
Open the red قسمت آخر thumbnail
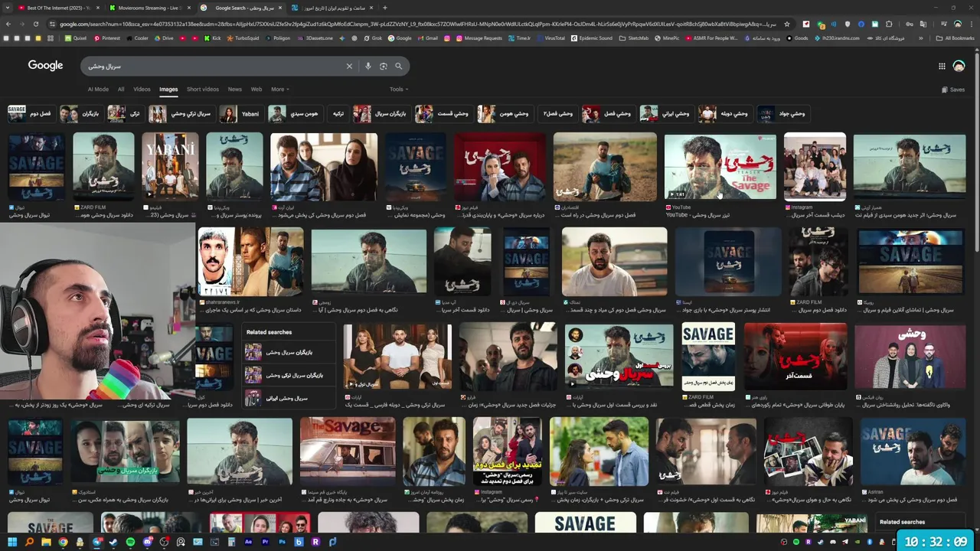(795, 356)
